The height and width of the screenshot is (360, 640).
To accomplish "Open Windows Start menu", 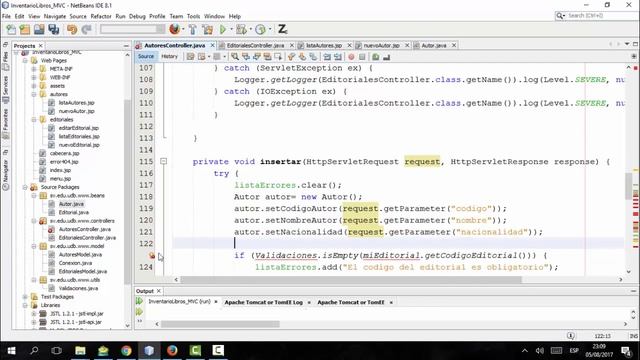I will [11, 351].
